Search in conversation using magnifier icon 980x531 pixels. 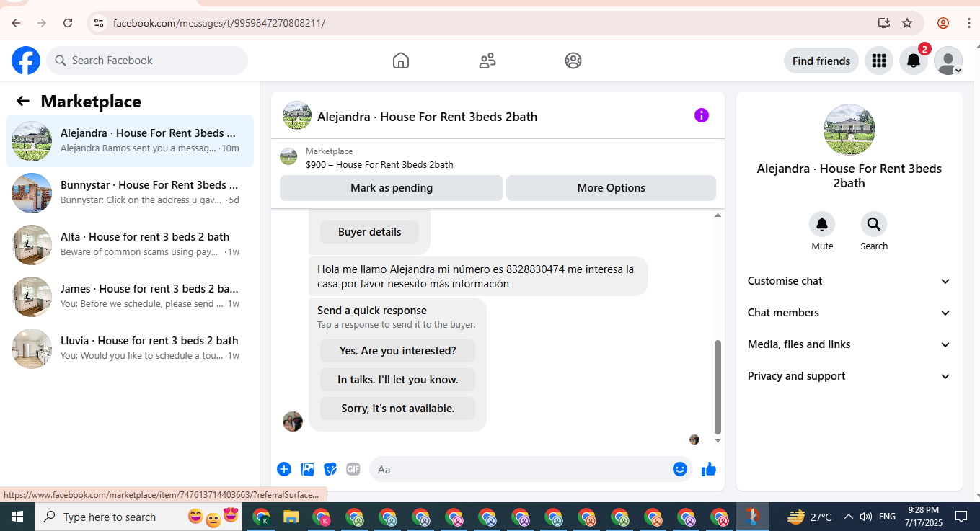tap(874, 225)
